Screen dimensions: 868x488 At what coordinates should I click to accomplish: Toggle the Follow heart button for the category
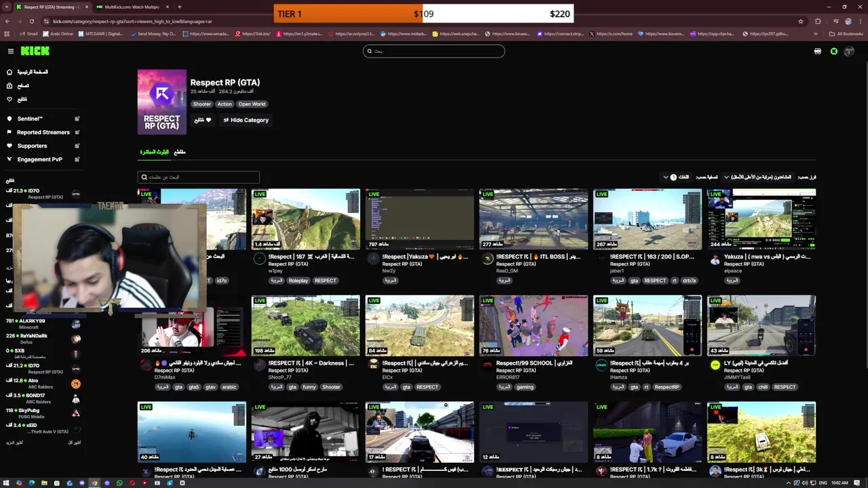click(202, 120)
